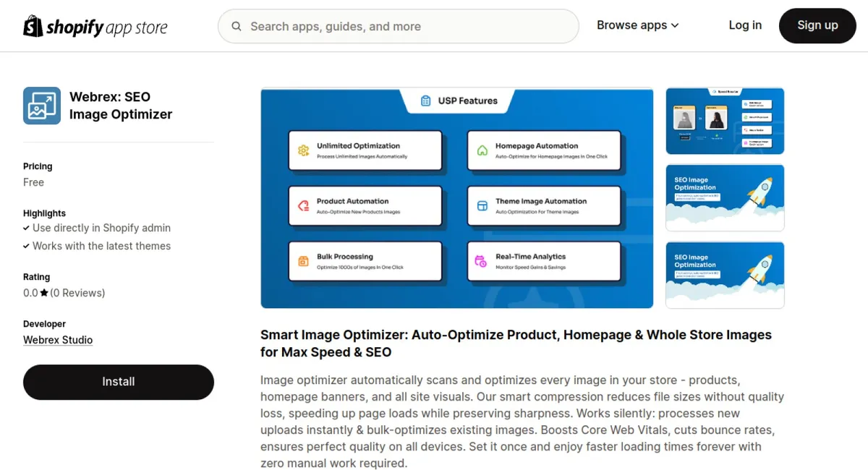Image resolution: width=868 pixels, height=470 pixels.
Task: Click the Webrex: SEO Image Optimizer title
Action: pyautogui.click(x=121, y=106)
